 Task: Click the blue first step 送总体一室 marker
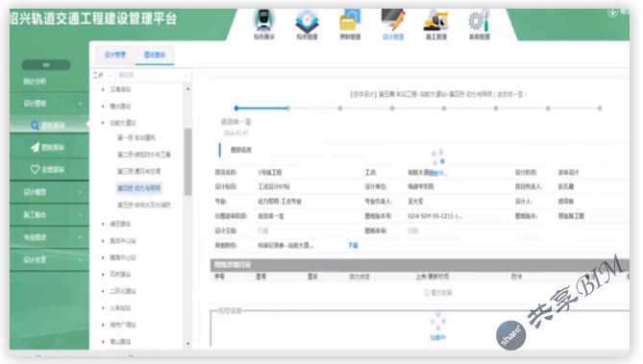tap(236, 109)
